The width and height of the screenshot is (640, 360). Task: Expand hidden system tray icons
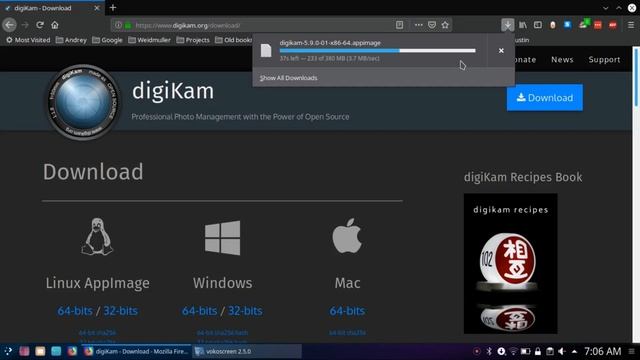pos(574,351)
